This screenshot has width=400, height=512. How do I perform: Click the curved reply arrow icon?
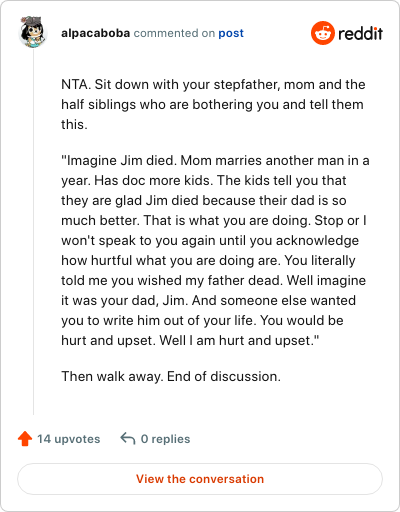pos(128,439)
